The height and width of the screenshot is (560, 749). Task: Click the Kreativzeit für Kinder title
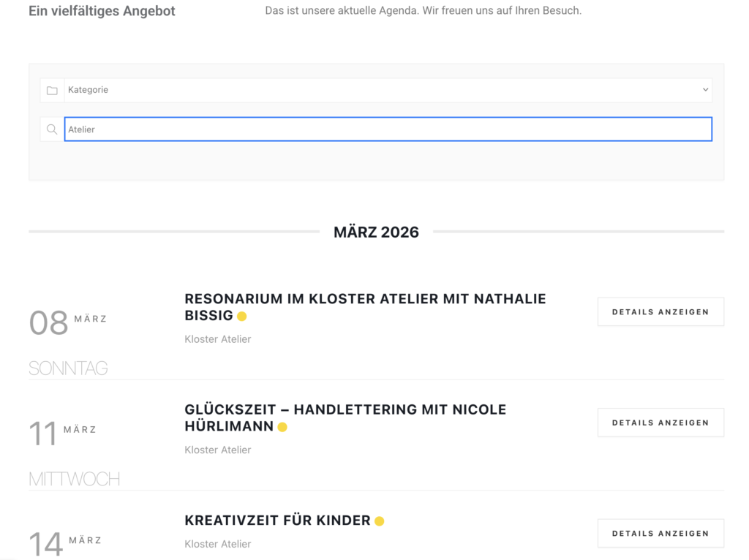277,521
